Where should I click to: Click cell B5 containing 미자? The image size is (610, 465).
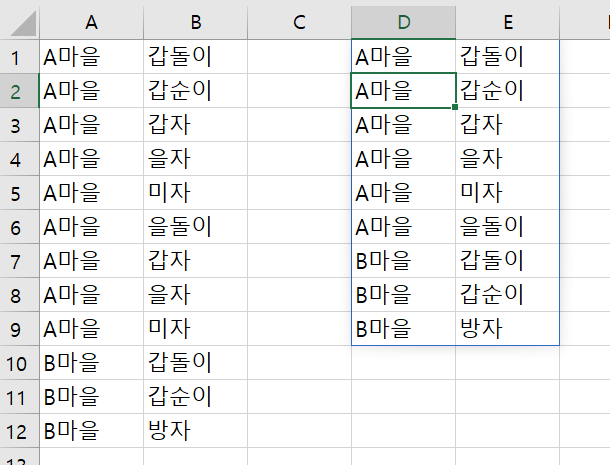tap(196, 193)
